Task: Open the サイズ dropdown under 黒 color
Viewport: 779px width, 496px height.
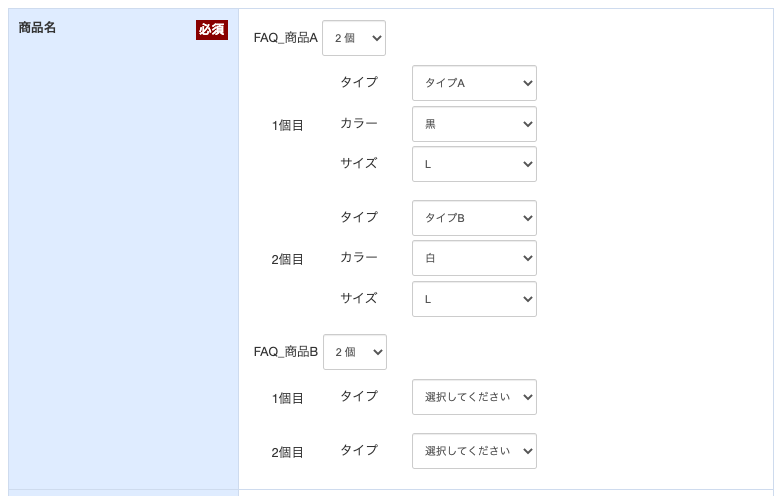Action: point(474,164)
